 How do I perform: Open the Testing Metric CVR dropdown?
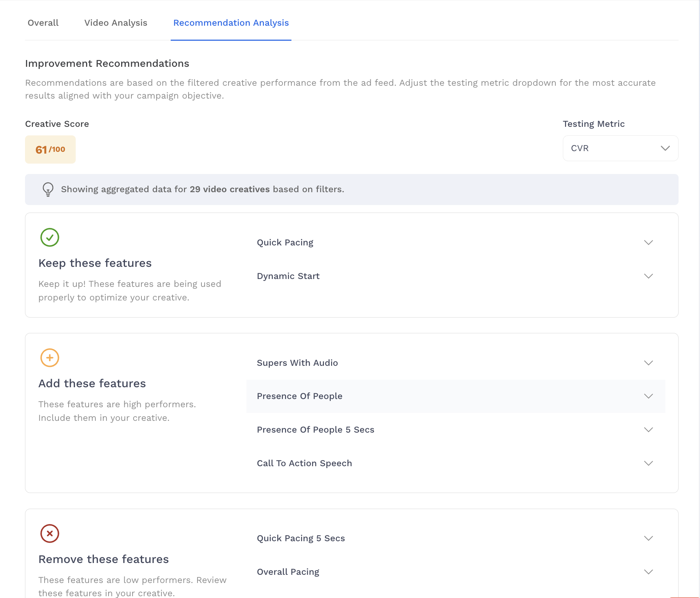click(620, 148)
